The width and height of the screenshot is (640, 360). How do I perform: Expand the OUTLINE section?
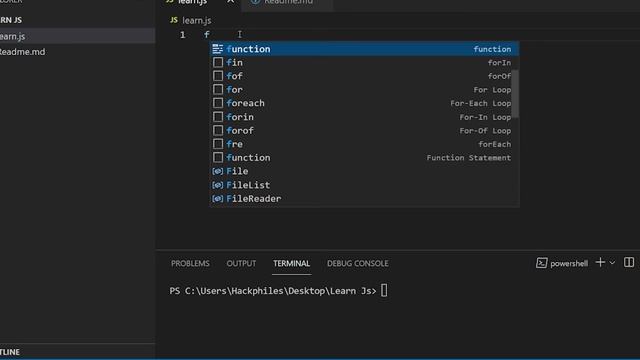click(x=77, y=352)
